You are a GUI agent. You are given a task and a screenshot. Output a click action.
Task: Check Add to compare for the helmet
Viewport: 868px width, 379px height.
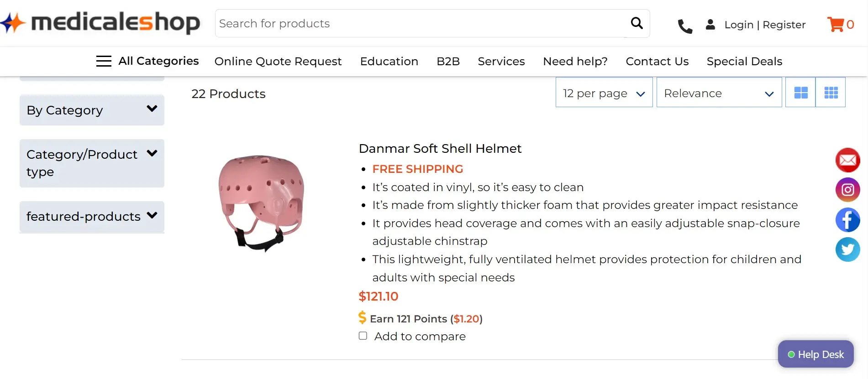click(363, 336)
